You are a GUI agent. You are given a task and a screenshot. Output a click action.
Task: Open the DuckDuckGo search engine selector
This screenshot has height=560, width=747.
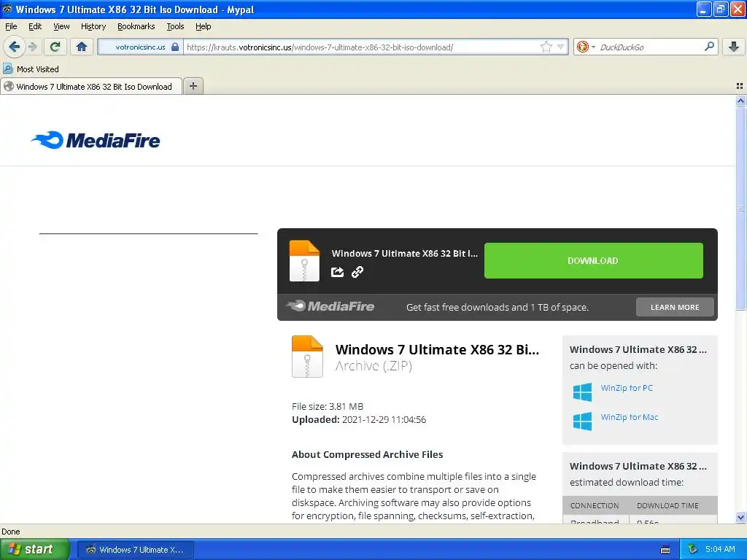point(586,47)
